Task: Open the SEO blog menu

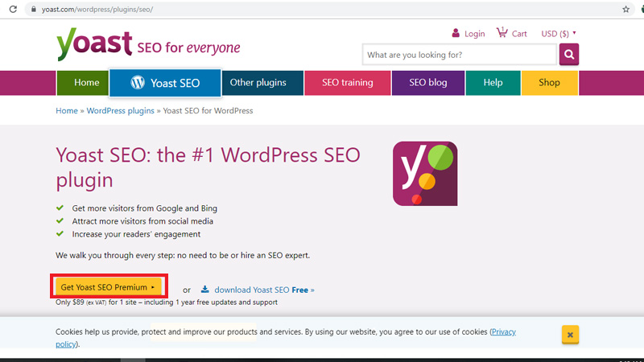Action: [428, 83]
